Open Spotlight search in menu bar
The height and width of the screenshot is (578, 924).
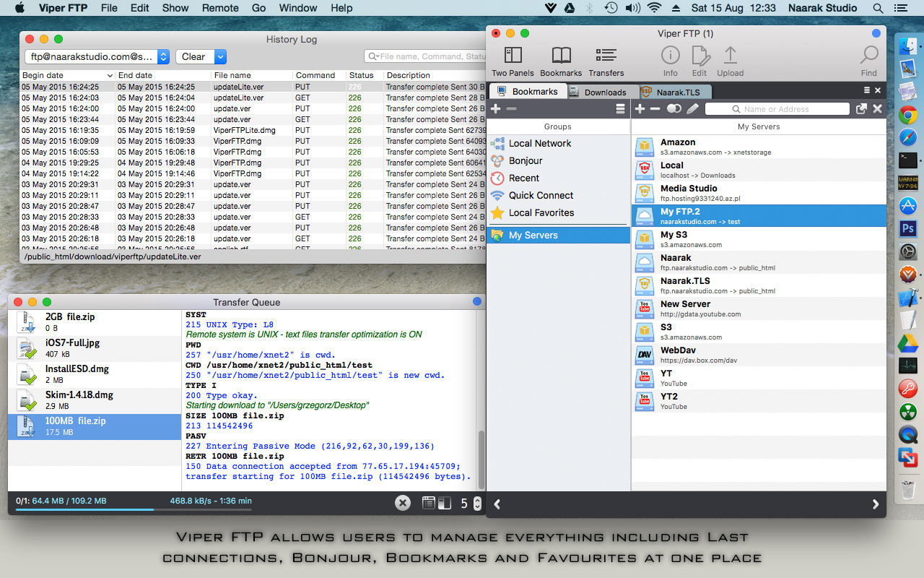(878, 8)
